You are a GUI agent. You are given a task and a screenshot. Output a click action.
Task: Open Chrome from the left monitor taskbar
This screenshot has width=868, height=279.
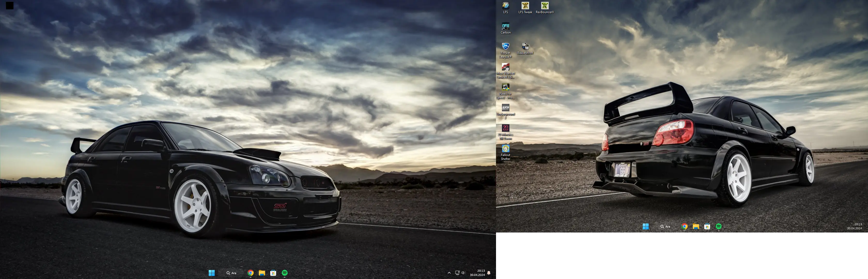[250, 273]
